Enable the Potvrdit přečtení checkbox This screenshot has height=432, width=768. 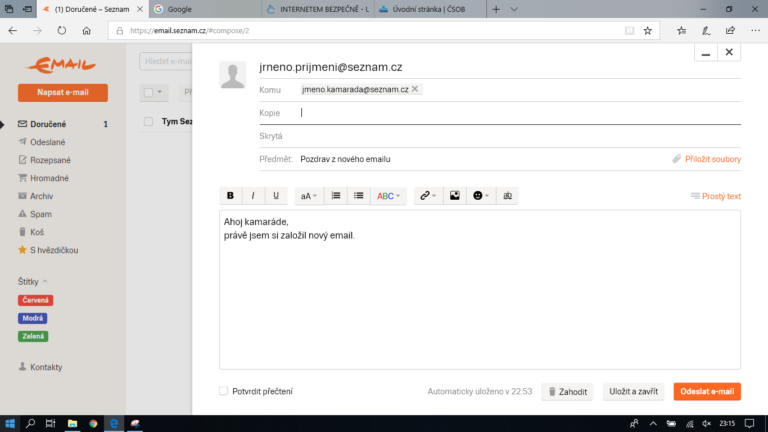click(224, 391)
